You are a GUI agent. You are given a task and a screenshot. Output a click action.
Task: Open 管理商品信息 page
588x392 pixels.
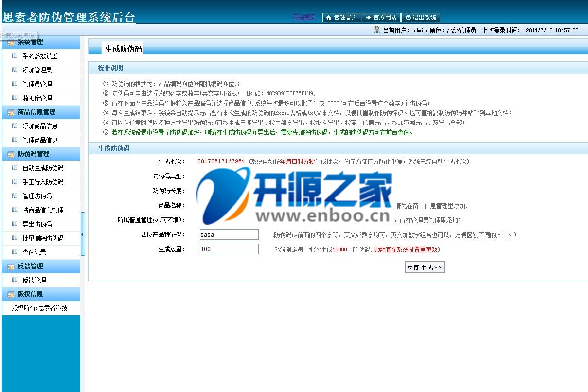(40, 140)
